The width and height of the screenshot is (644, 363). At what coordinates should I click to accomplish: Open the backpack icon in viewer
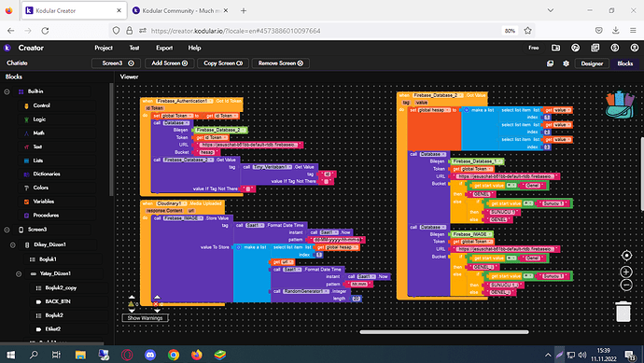[620, 105]
